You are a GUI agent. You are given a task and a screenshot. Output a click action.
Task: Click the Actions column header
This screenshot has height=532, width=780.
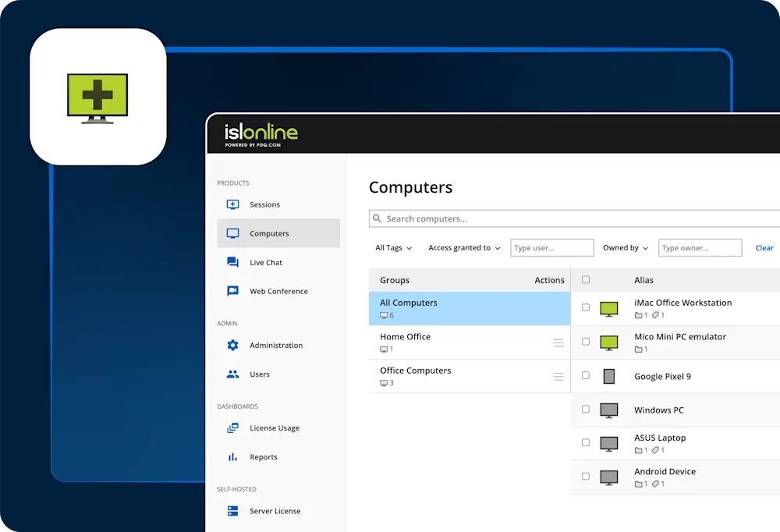[549, 280]
